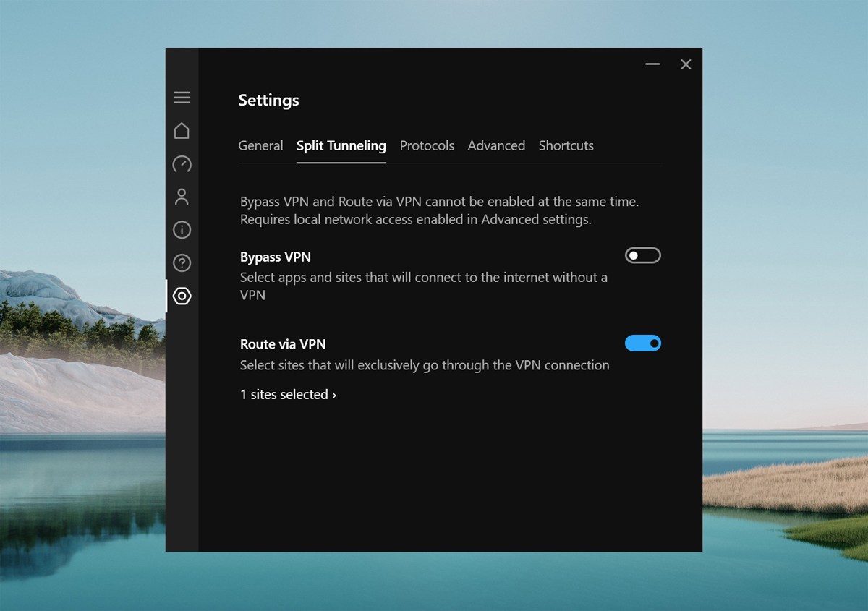Disable the Route via VPN toggle
Viewport: 868px width, 611px height.
tap(642, 343)
